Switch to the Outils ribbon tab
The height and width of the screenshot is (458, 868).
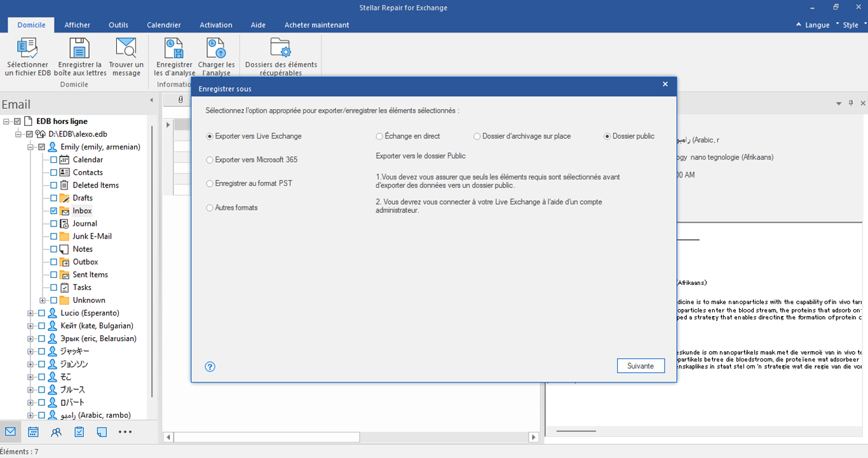pyautogui.click(x=118, y=25)
